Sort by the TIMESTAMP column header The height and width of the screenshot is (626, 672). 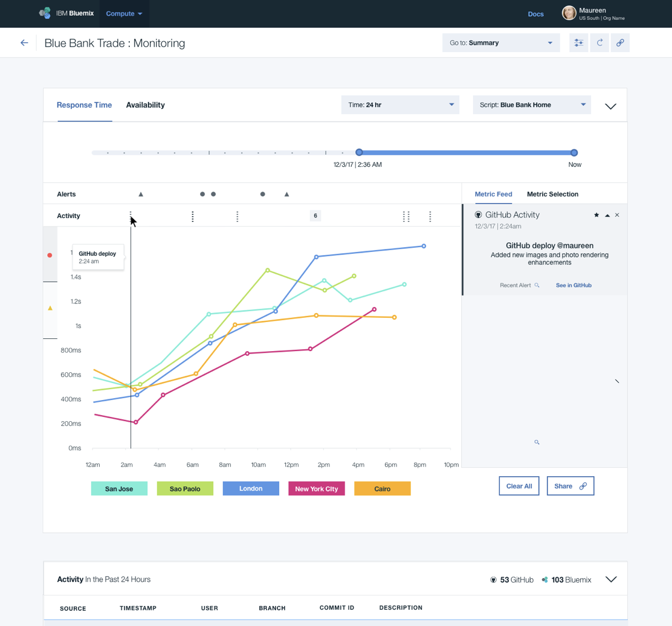pyautogui.click(x=138, y=608)
